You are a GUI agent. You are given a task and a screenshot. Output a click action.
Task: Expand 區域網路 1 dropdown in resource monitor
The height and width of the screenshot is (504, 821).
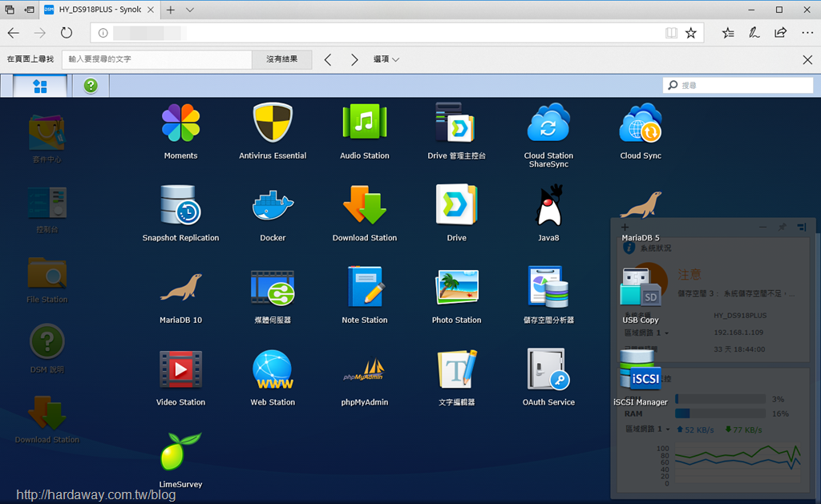coord(647,429)
